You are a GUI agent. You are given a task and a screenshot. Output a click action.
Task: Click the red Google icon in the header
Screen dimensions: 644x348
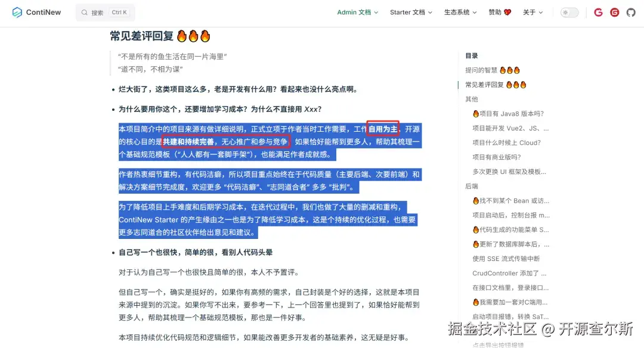pyautogui.click(x=598, y=12)
